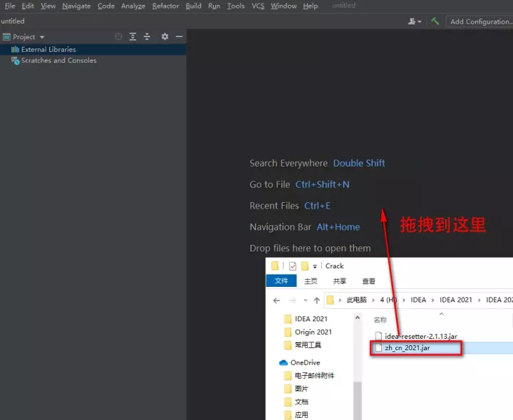This screenshot has width=513, height=420.
Task: Open the Add Configuration dropdown
Action: 479,21
